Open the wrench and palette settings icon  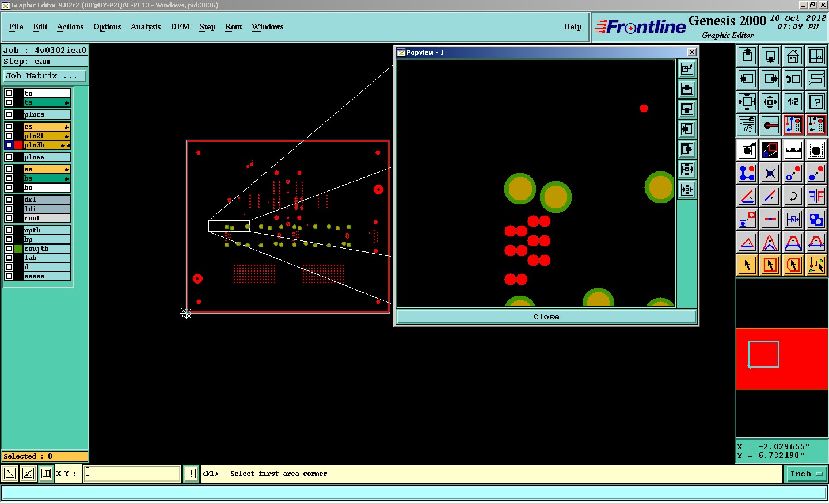click(747, 125)
